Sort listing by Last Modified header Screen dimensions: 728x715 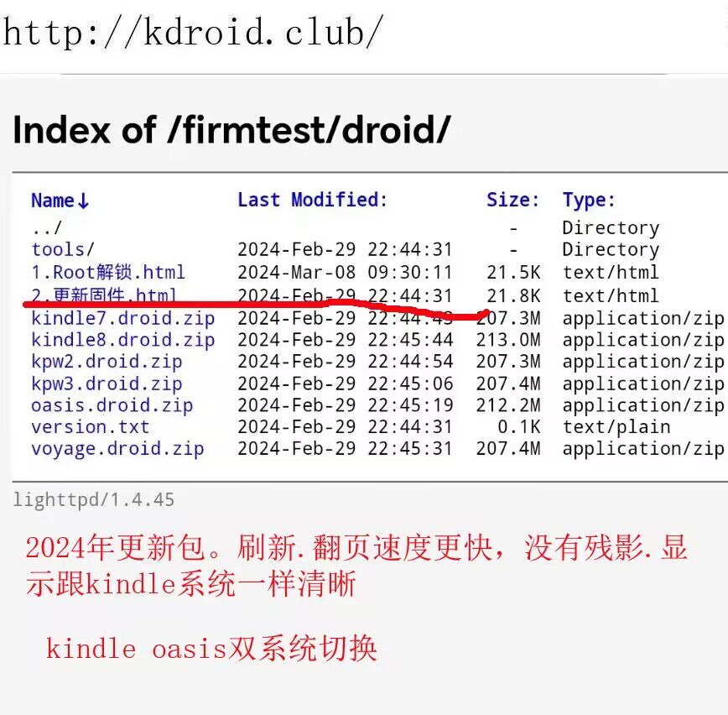[312, 200]
